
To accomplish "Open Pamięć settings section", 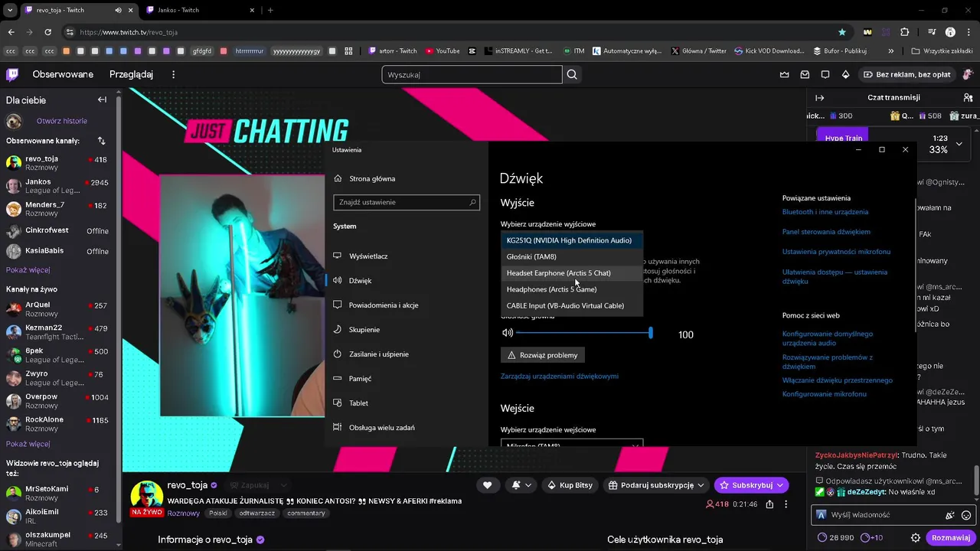I will point(360,378).
